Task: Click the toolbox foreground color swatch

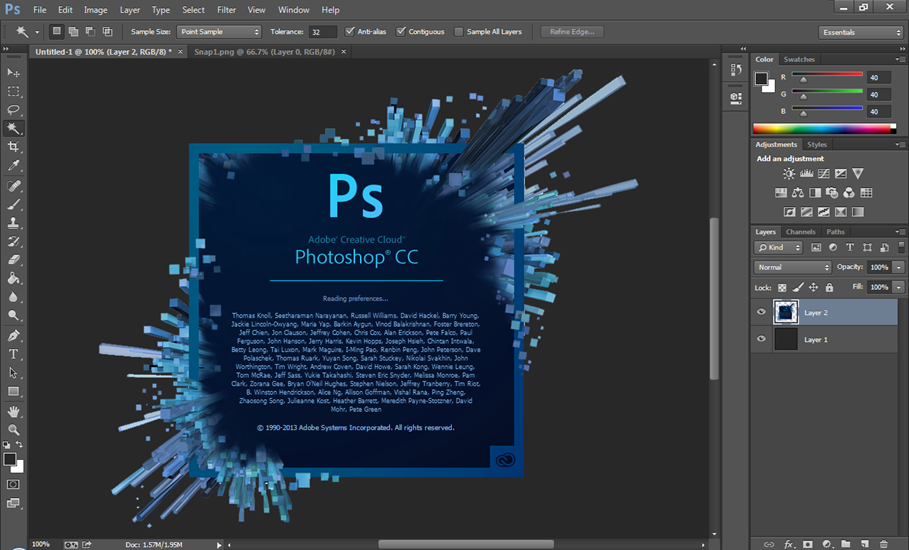Action: [x=9, y=459]
